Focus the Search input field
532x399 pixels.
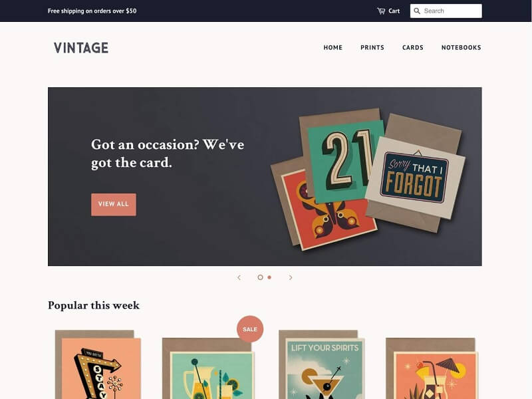pos(446,11)
